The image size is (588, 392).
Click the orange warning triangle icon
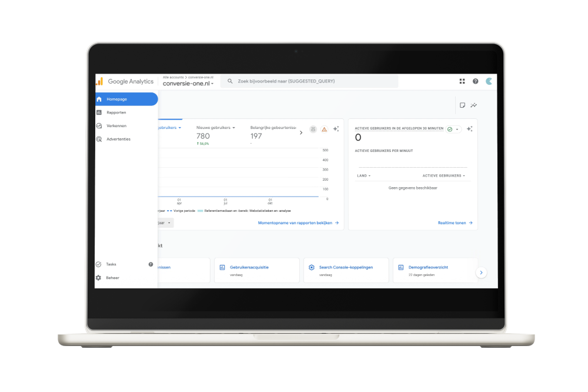click(x=325, y=129)
